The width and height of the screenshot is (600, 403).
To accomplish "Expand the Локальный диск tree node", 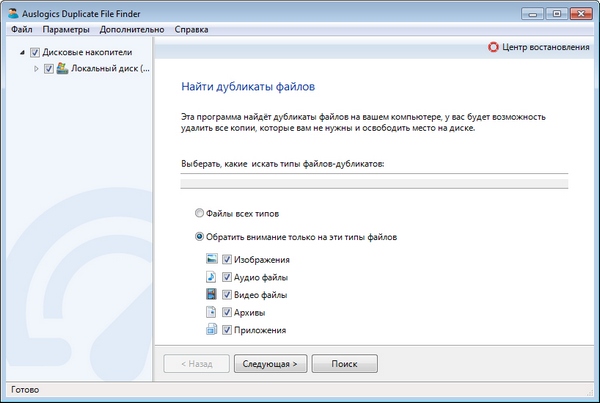I will tap(37, 69).
